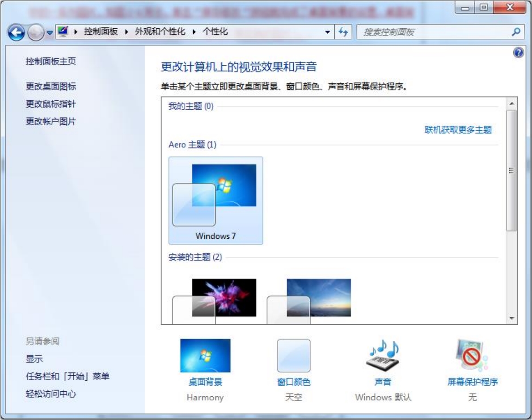Click the Aero 主题 (1) group header
Image resolution: width=532 pixels, height=420 pixels.
click(192, 144)
